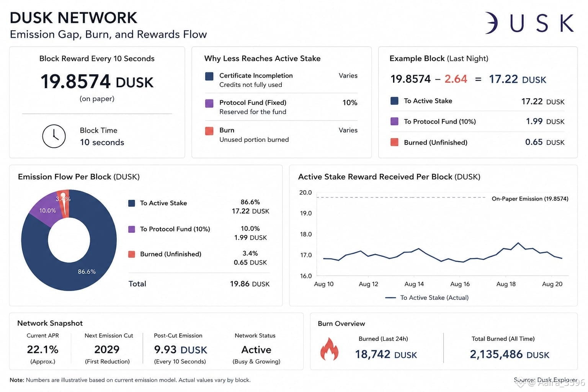Click the Aug 10 x-axis label
The height and width of the screenshot is (392, 588).
(x=324, y=284)
